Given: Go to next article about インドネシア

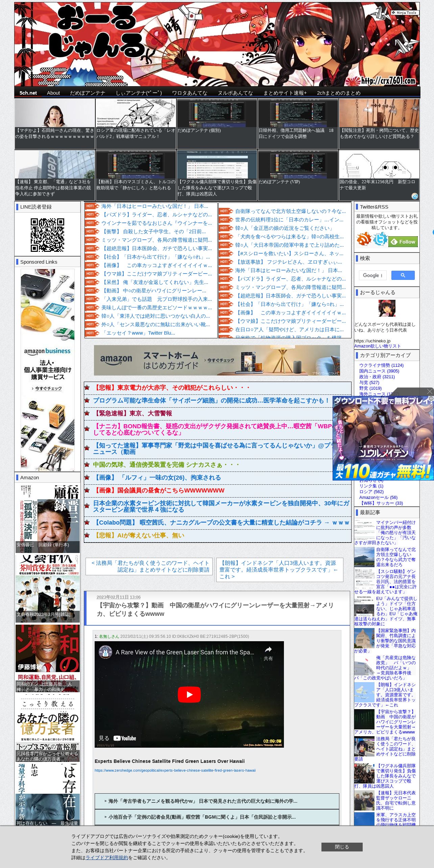Looking at the screenshot, I should (x=280, y=570).
